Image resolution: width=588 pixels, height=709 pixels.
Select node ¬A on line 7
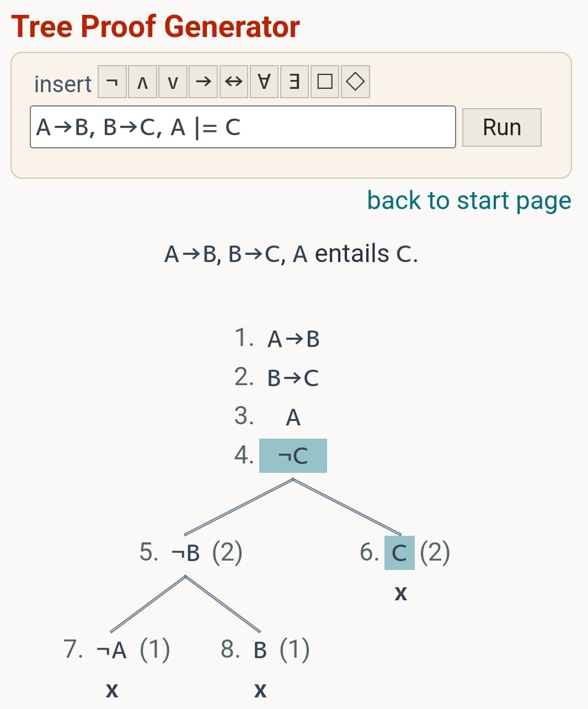click(111, 650)
